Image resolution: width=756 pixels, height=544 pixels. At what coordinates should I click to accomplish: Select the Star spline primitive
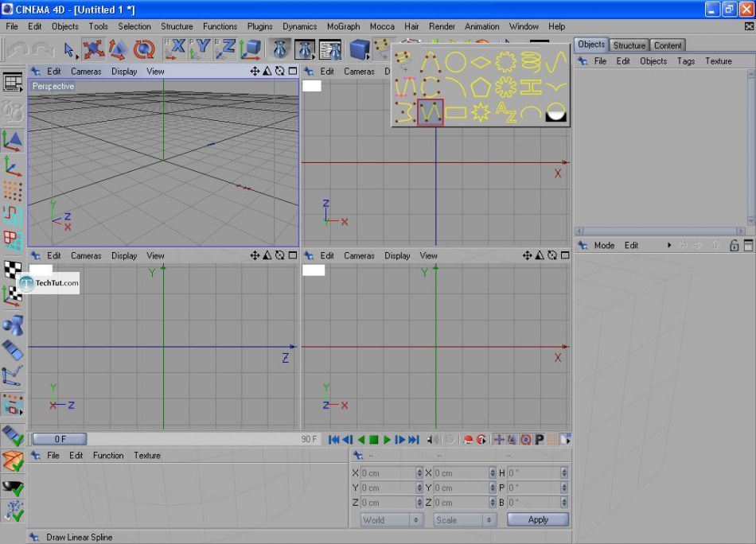click(481, 113)
